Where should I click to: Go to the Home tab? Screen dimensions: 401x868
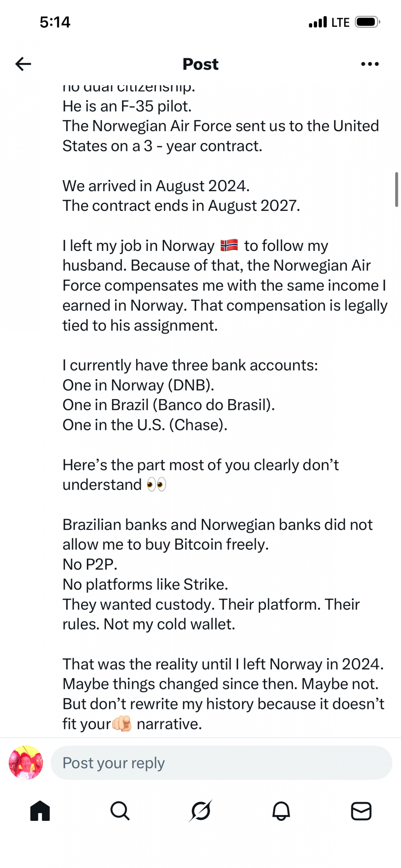(x=40, y=811)
